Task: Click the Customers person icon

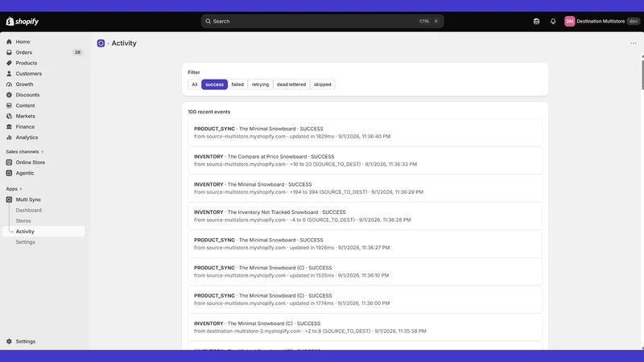Action: click(9, 73)
